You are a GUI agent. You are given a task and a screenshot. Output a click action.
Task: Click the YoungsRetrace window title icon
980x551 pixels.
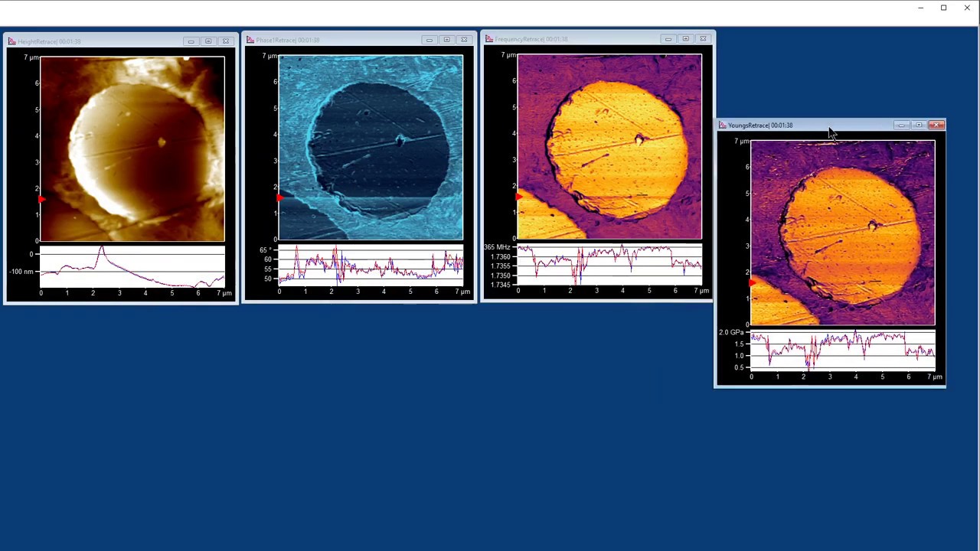723,126
